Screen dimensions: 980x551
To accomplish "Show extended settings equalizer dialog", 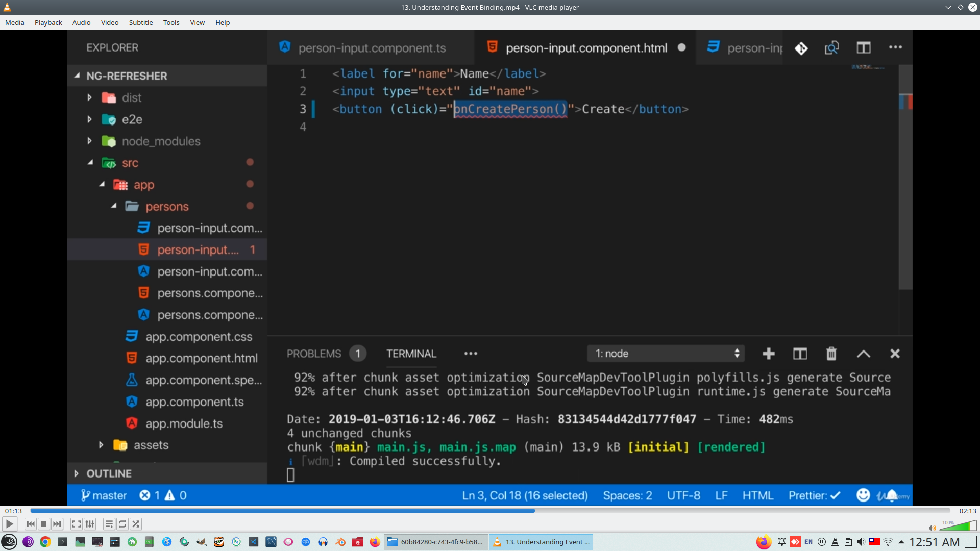I will [90, 524].
